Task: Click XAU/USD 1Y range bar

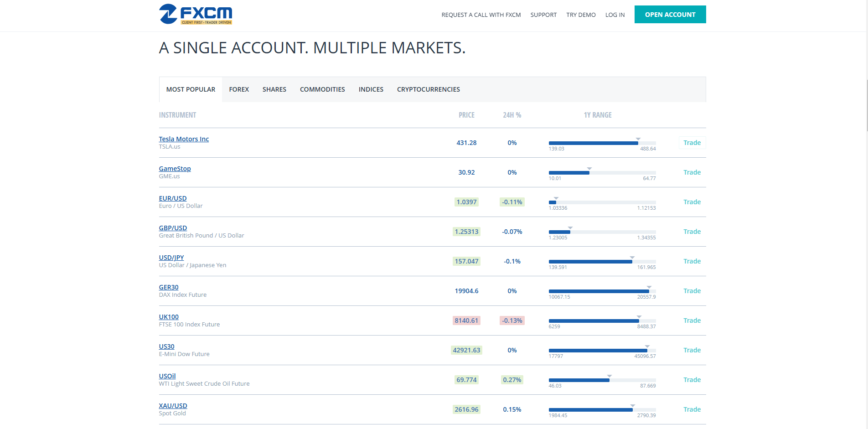Action: [602, 410]
